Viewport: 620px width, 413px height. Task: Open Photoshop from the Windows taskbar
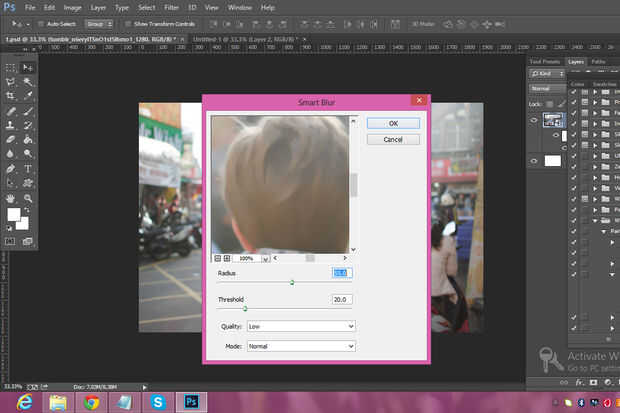pos(190,402)
